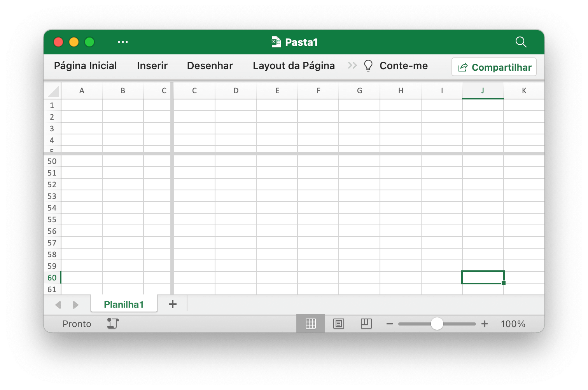The width and height of the screenshot is (588, 390).
Task: Switch to Page Layout view icon
Action: [339, 324]
